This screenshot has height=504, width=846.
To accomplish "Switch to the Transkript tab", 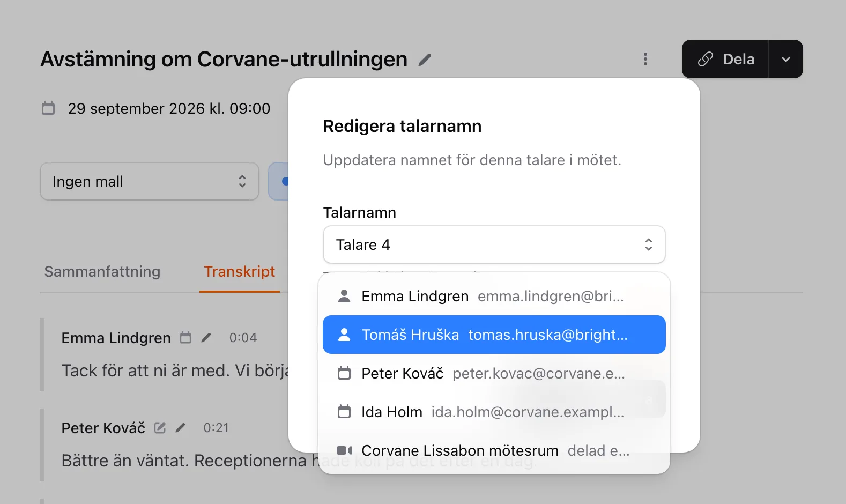I will click(x=240, y=271).
